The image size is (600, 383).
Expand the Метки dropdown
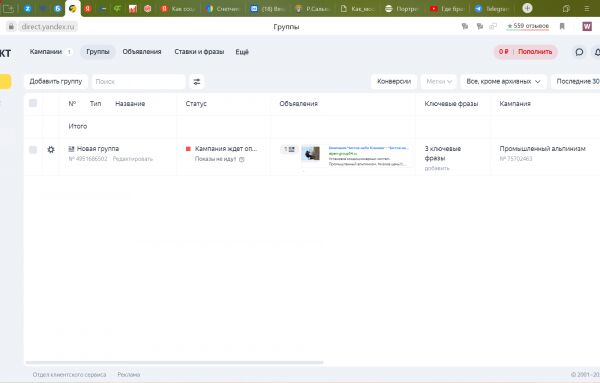pyautogui.click(x=439, y=81)
